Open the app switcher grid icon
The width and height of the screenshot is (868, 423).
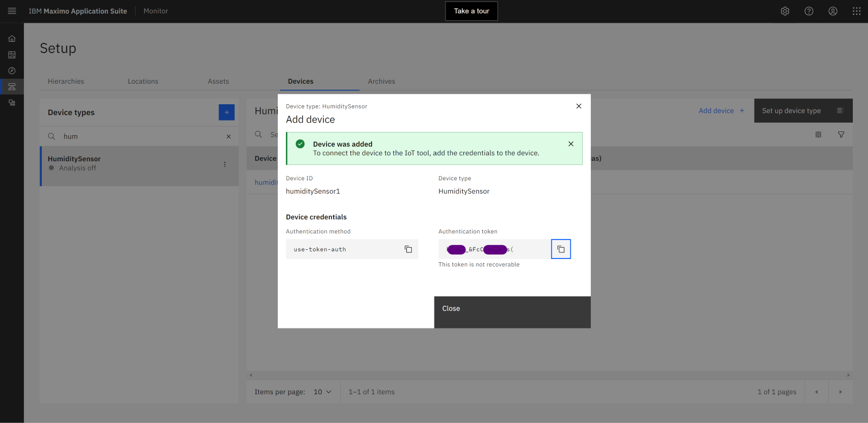coord(857,11)
